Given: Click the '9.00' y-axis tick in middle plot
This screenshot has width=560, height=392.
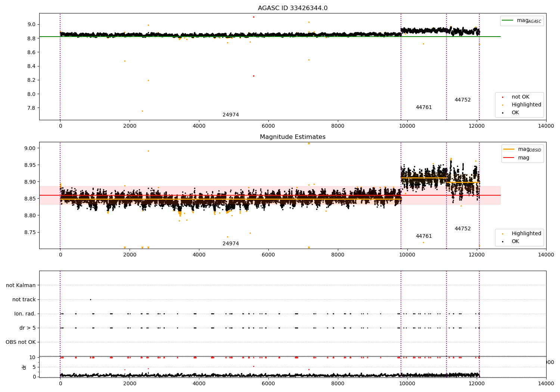Looking at the screenshot, I should [30, 148].
